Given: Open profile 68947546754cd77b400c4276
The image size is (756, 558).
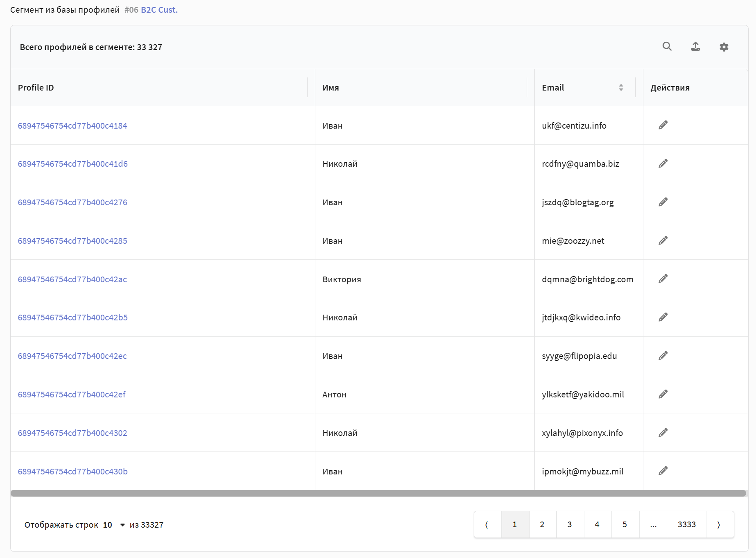Looking at the screenshot, I should tap(72, 202).
